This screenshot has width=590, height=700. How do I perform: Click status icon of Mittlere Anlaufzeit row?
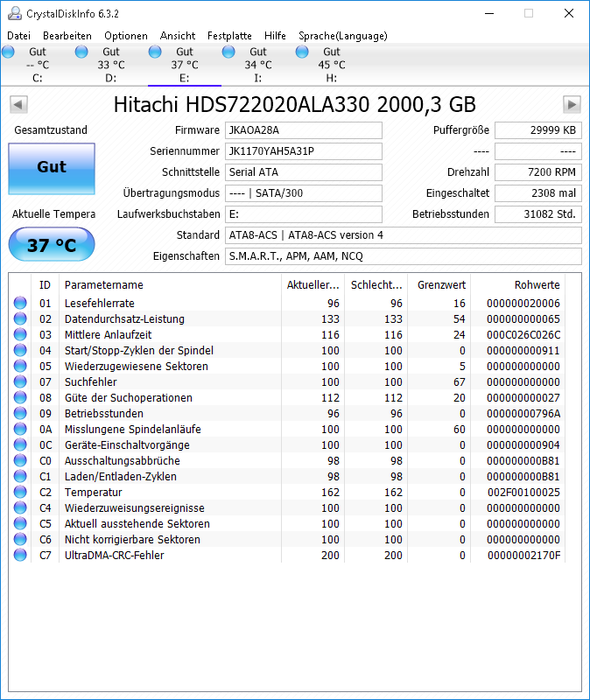[20, 334]
